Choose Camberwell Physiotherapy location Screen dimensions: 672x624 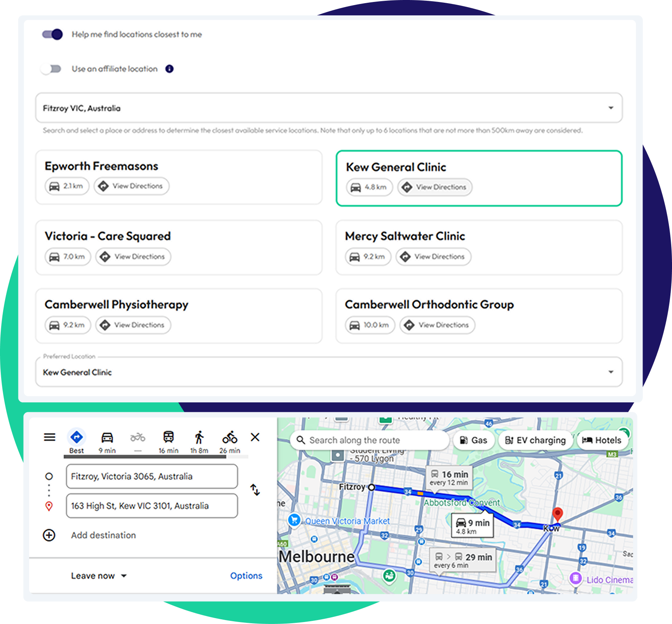point(179,316)
